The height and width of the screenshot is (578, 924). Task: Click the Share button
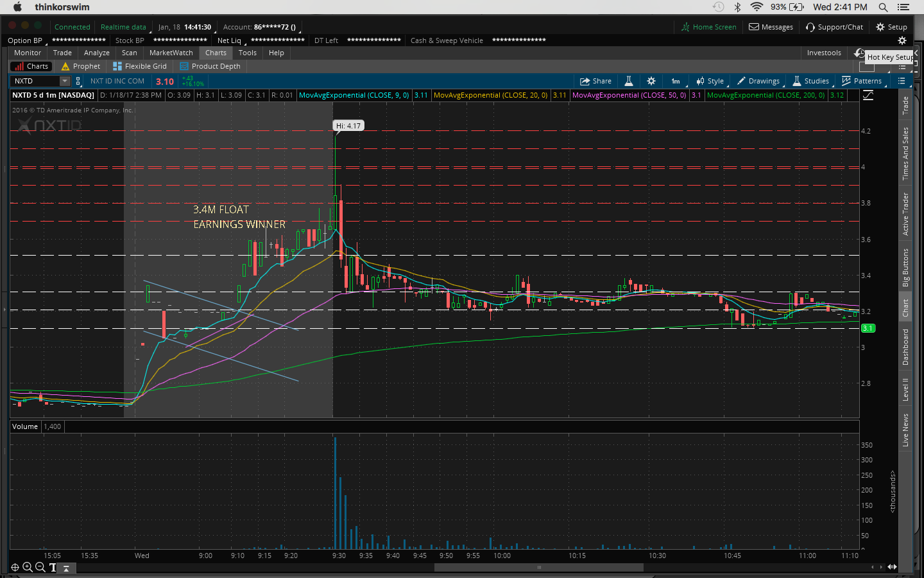pos(595,81)
